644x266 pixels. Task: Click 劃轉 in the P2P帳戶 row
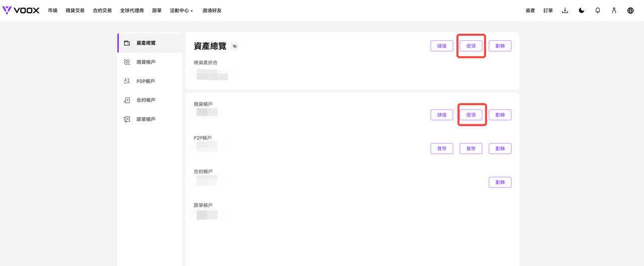pyautogui.click(x=500, y=148)
